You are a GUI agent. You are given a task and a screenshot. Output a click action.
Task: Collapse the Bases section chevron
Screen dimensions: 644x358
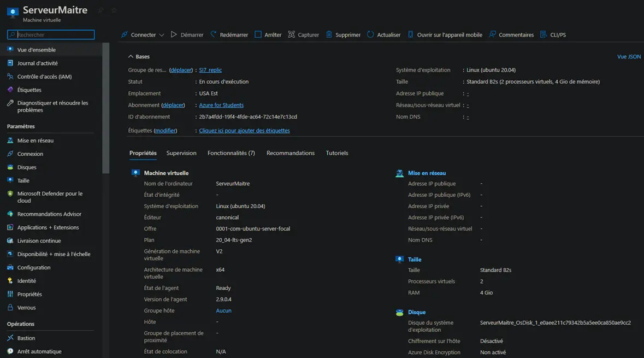pyautogui.click(x=131, y=56)
